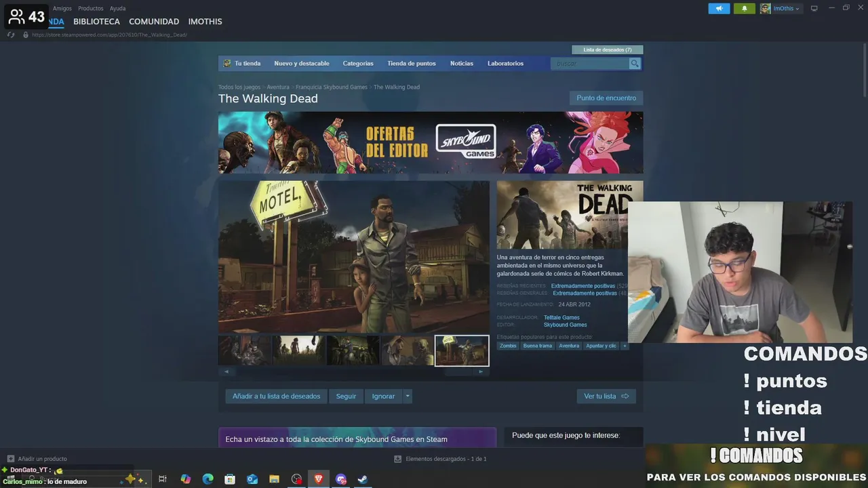Open the purple app with 9+ badge on taskbar
Viewport: 868px width, 488px height.
point(341,479)
